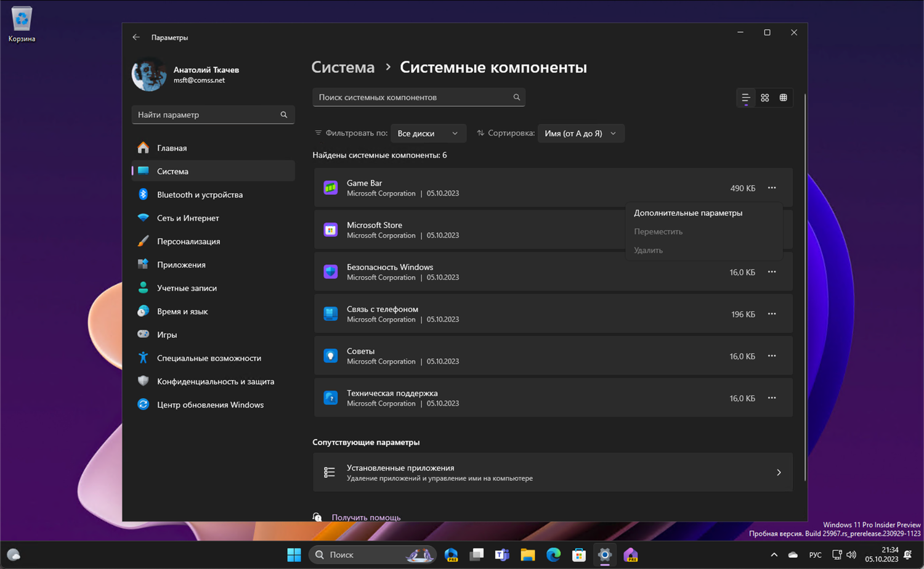
Task: Click the Система breadcrumb link
Action: pos(343,67)
